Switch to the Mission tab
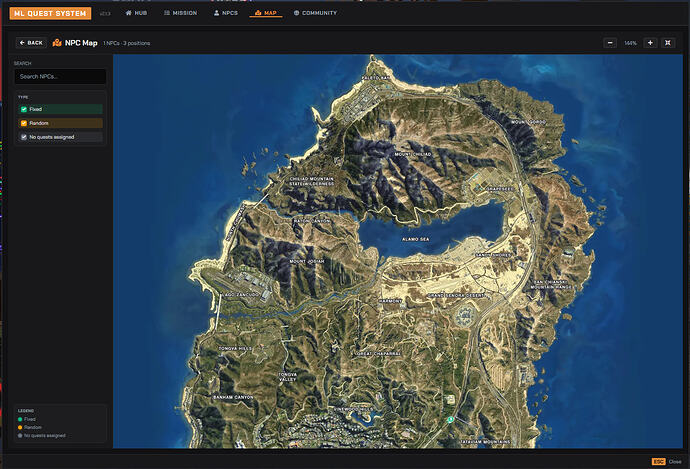This screenshot has height=469, width=690. click(180, 13)
